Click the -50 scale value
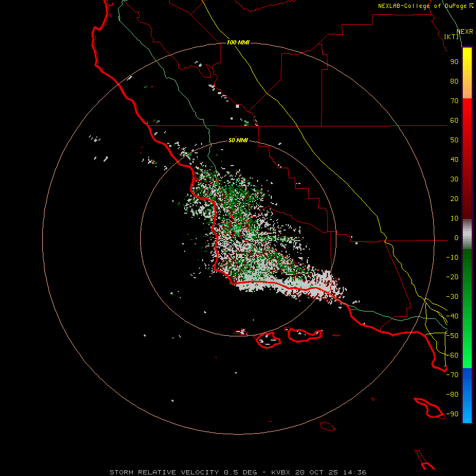 pyautogui.click(x=452, y=336)
